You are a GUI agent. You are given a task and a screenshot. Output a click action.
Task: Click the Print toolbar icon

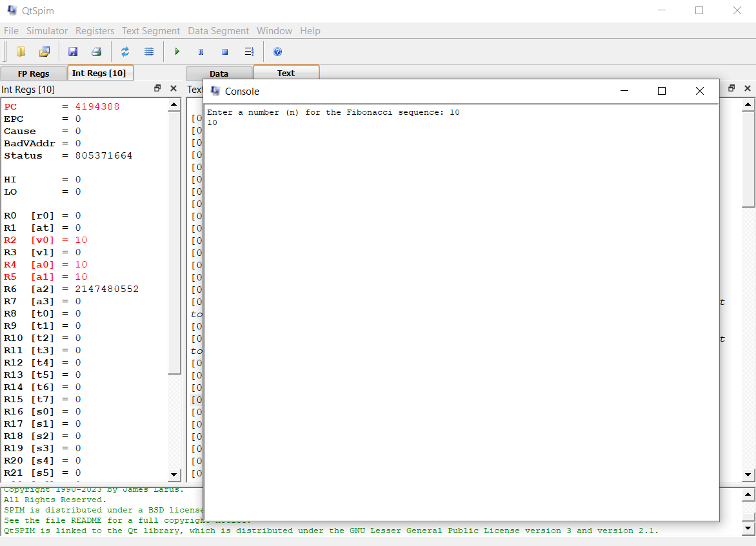(96, 52)
